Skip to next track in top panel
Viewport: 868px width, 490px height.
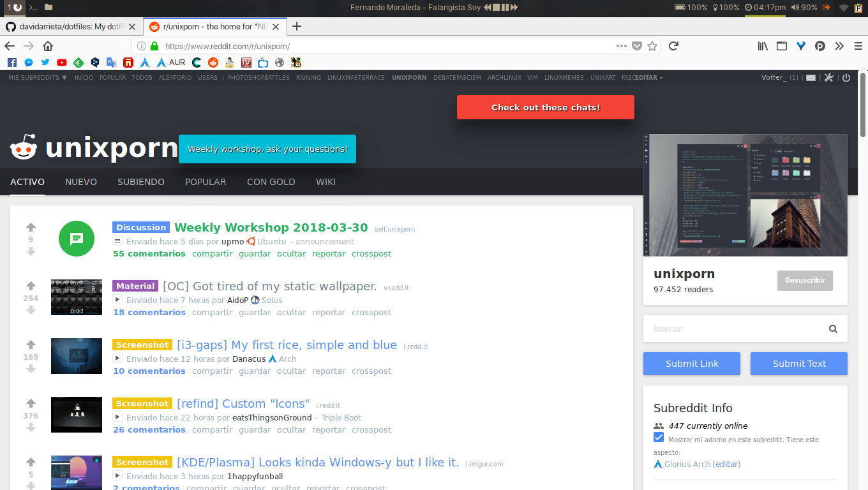(x=514, y=8)
